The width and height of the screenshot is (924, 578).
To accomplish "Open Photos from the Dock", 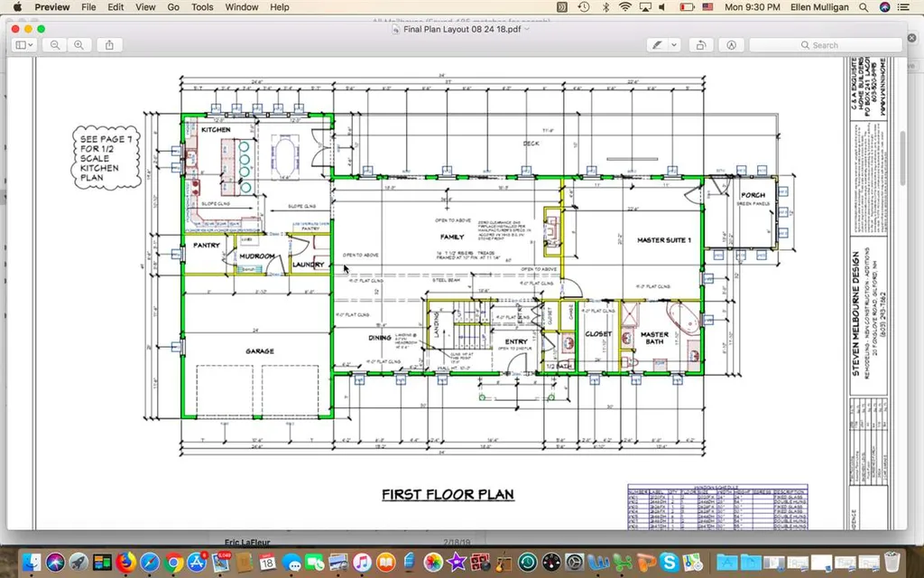I will click(433, 562).
